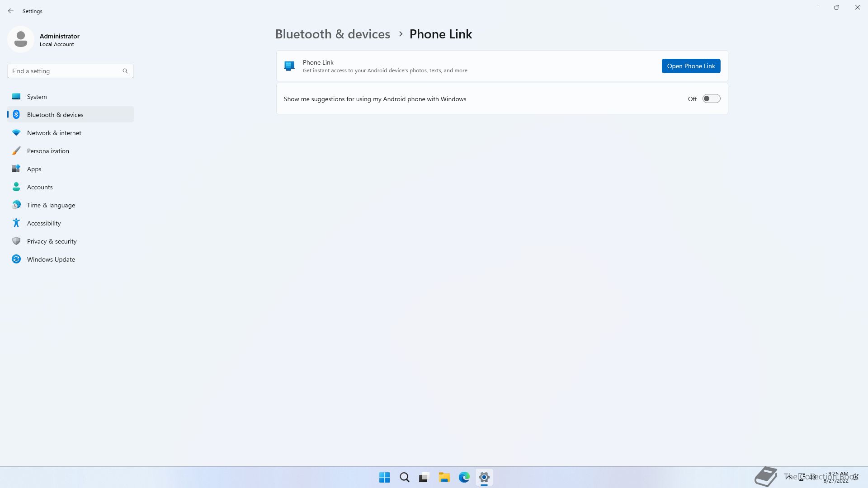Expand the Accounts settings section

tap(40, 187)
